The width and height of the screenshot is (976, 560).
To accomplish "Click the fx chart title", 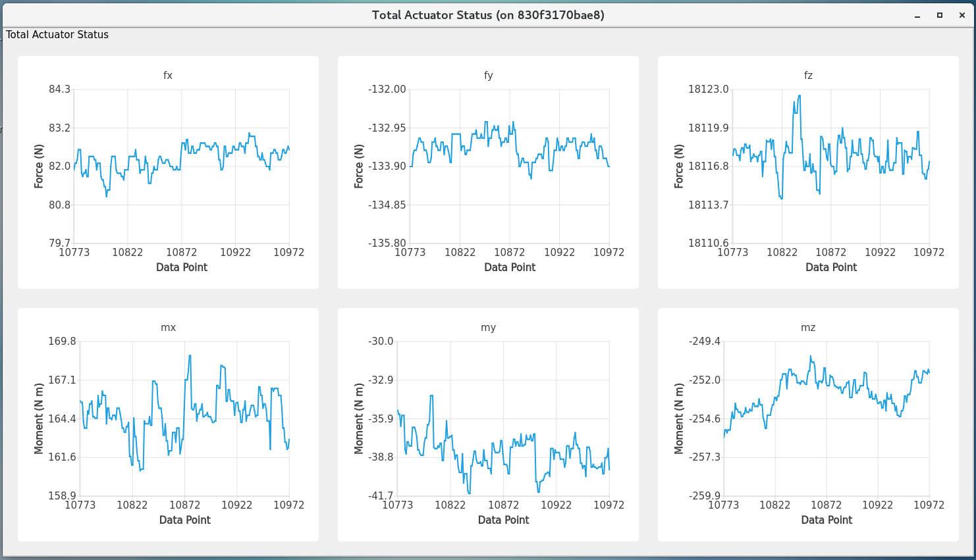I will (168, 76).
